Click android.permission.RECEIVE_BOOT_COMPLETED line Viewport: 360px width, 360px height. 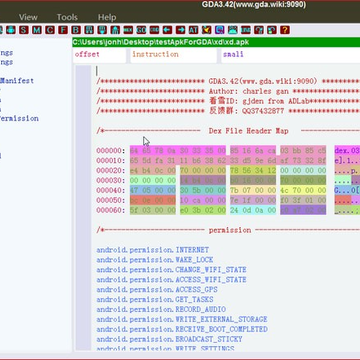[182, 329]
